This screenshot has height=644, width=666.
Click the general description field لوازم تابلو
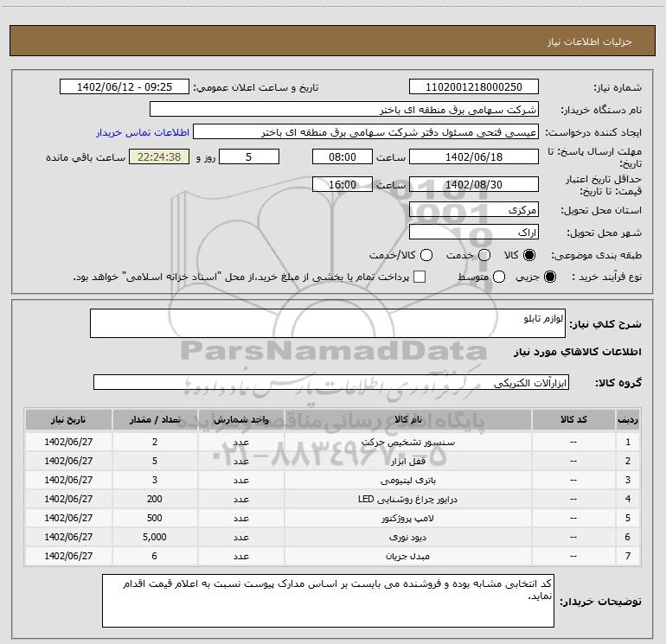click(x=328, y=323)
